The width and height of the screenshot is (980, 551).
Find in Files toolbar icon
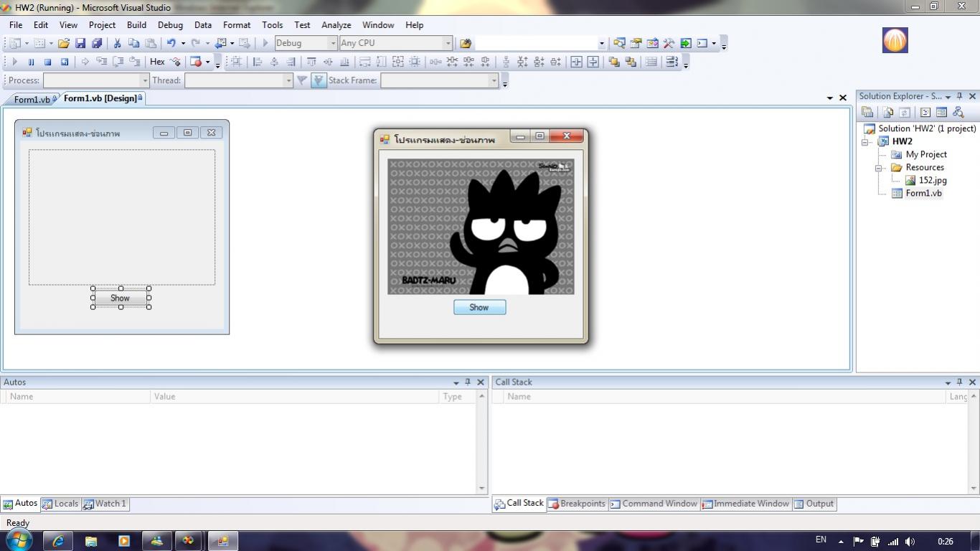tap(466, 43)
